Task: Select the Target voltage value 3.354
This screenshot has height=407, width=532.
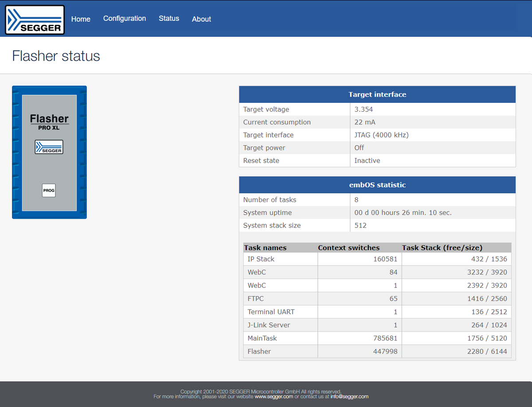Action: (364, 110)
